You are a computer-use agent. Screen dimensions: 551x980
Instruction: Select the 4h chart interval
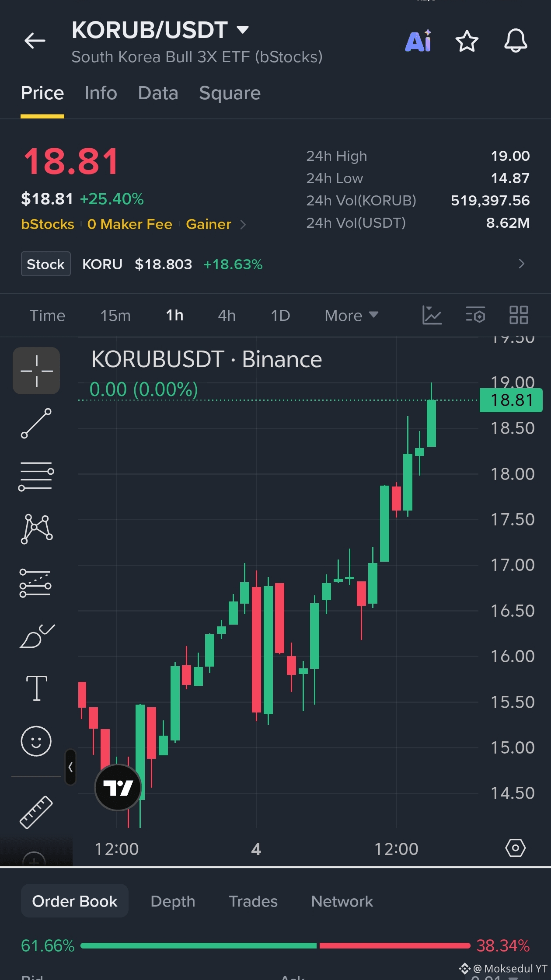(227, 316)
